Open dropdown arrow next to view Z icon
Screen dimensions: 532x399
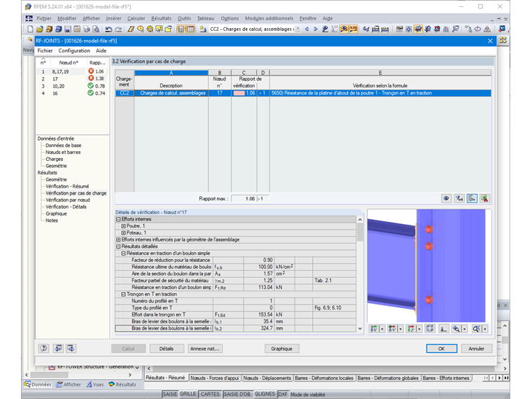(419, 329)
